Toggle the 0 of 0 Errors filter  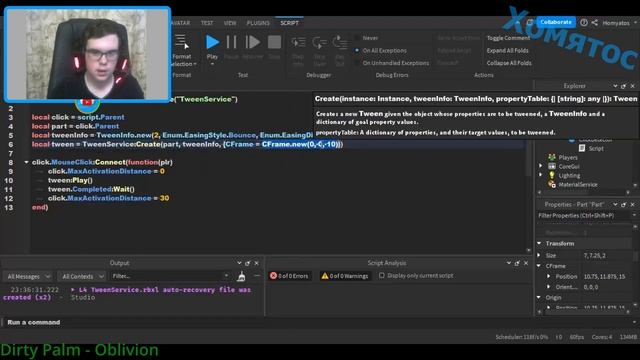(289, 276)
